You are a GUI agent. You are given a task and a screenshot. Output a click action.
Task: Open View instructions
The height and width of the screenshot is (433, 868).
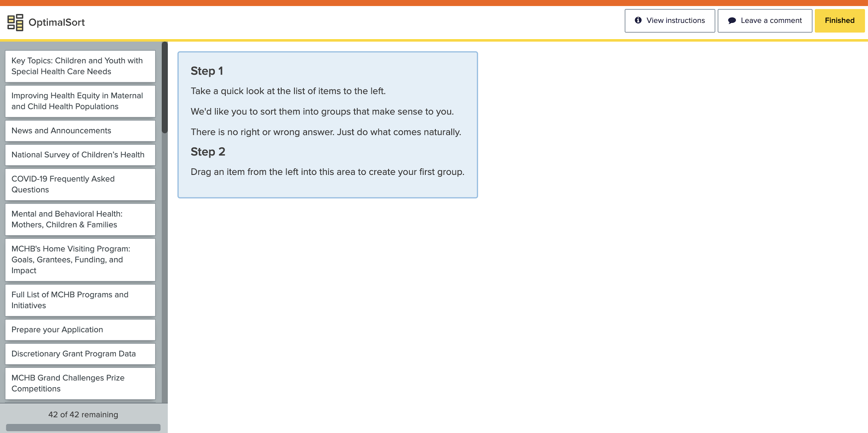click(669, 21)
